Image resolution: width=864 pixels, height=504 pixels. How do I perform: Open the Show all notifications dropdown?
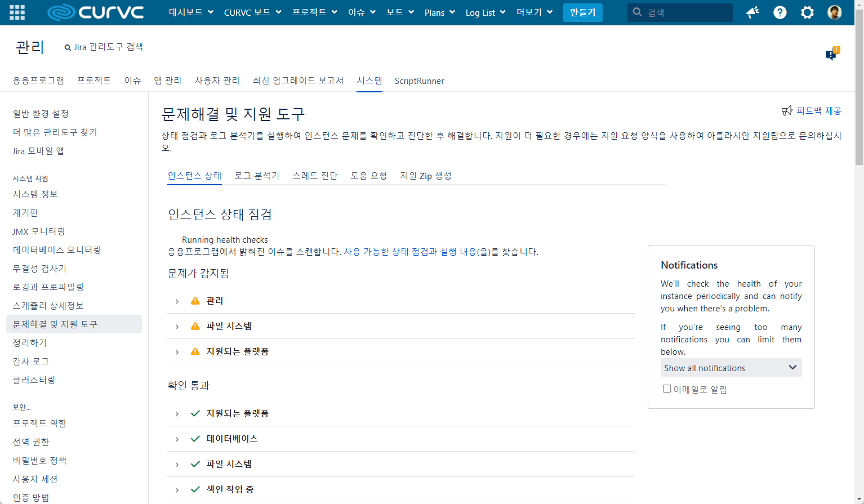point(731,367)
